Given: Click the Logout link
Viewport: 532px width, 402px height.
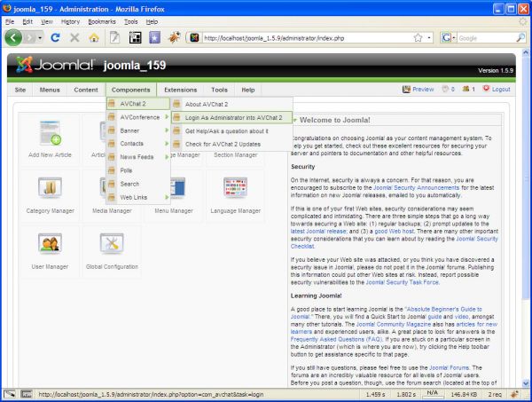Looking at the screenshot, I should pyautogui.click(x=495, y=90).
